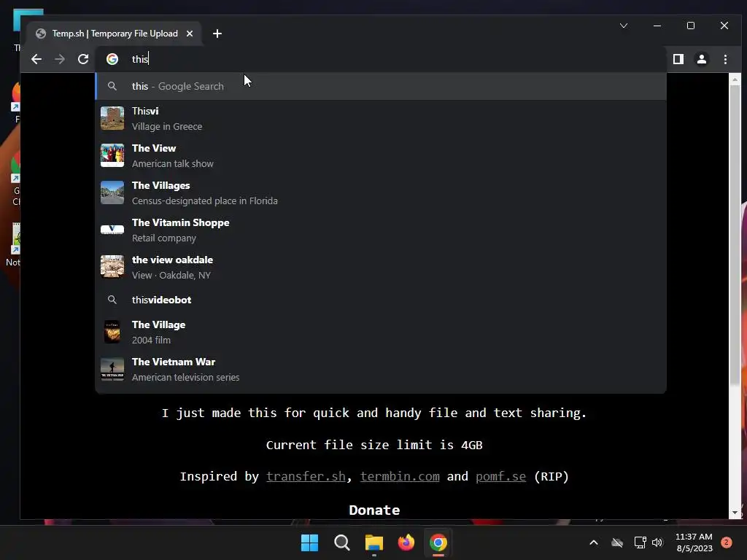Image resolution: width=747 pixels, height=560 pixels.
Task: Show hidden system tray icons
Action: click(x=594, y=542)
